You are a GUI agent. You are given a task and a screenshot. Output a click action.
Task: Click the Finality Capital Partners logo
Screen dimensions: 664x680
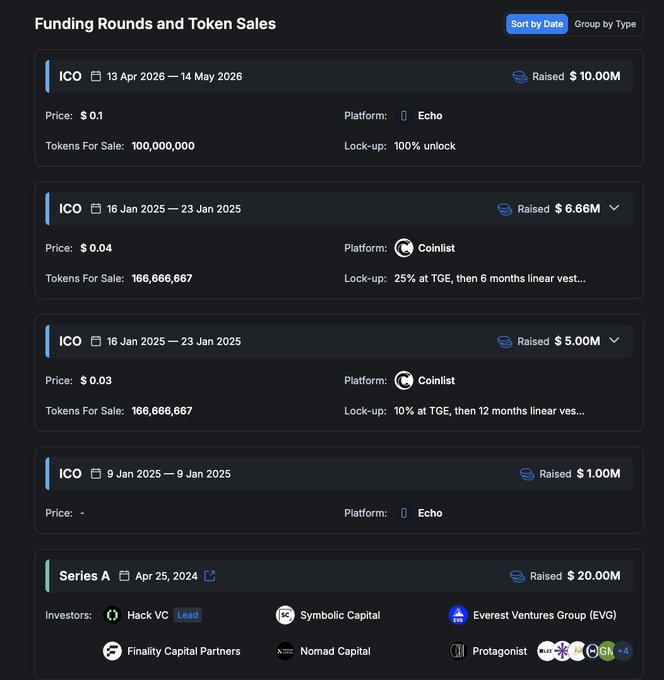coord(112,651)
